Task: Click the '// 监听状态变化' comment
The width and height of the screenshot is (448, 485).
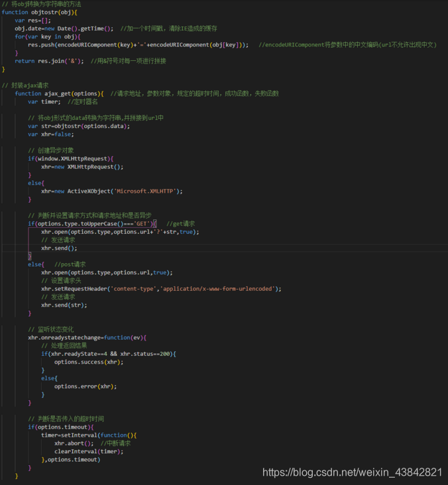Action: (51, 329)
